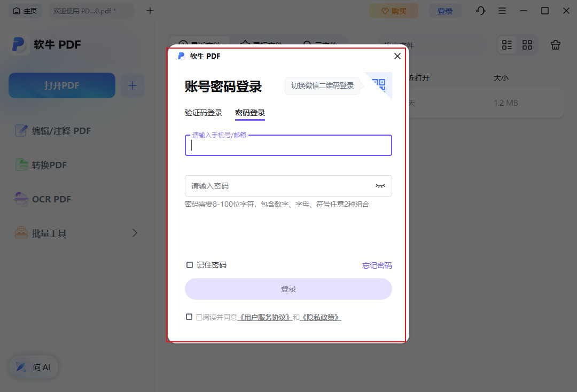
Task: Open customer support headset icon
Action: coord(481,11)
